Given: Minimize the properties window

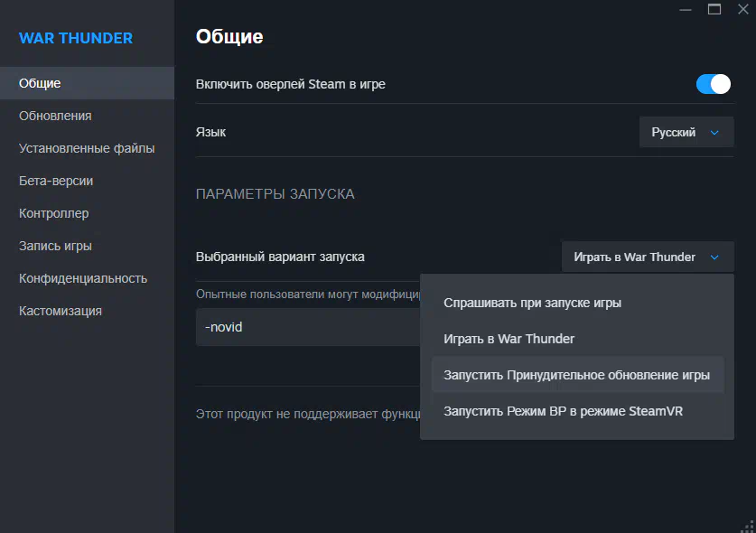Looking at the screenshot, I should [x=686, y=9].
